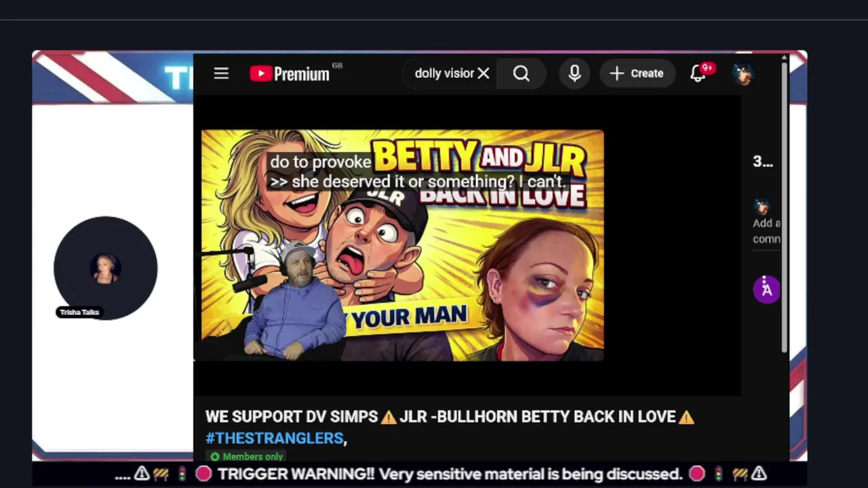Click the comments count starting with 3
The height and width of the screenshot is (488, 868).
(x=763, y=161)
